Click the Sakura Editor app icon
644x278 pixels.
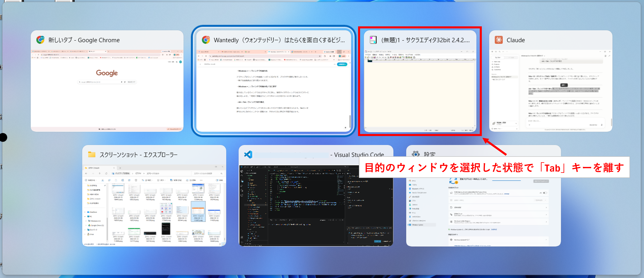(373, 40)
